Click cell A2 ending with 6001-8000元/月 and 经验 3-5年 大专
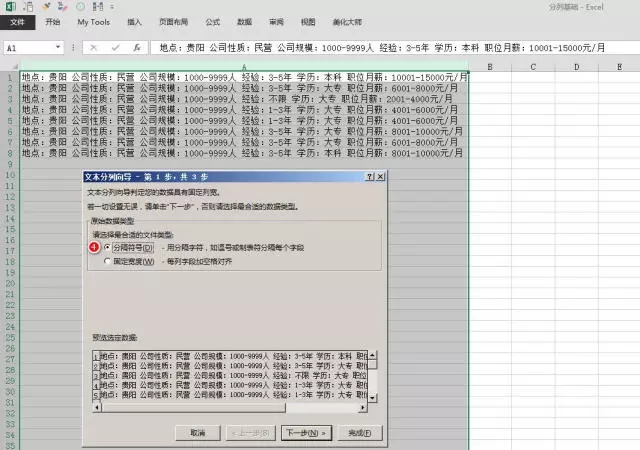This screenshot has width=640, height=450. 244,88
